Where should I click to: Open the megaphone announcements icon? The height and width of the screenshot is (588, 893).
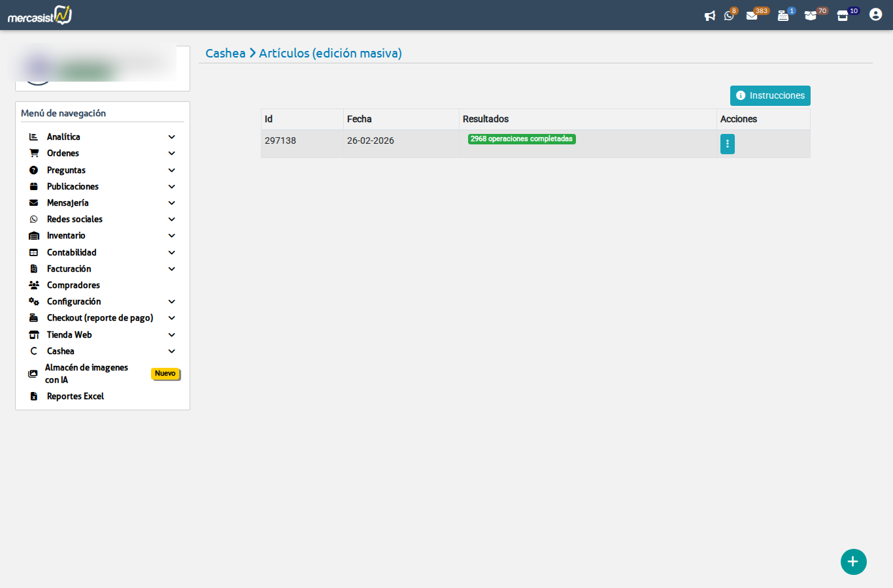709,16
